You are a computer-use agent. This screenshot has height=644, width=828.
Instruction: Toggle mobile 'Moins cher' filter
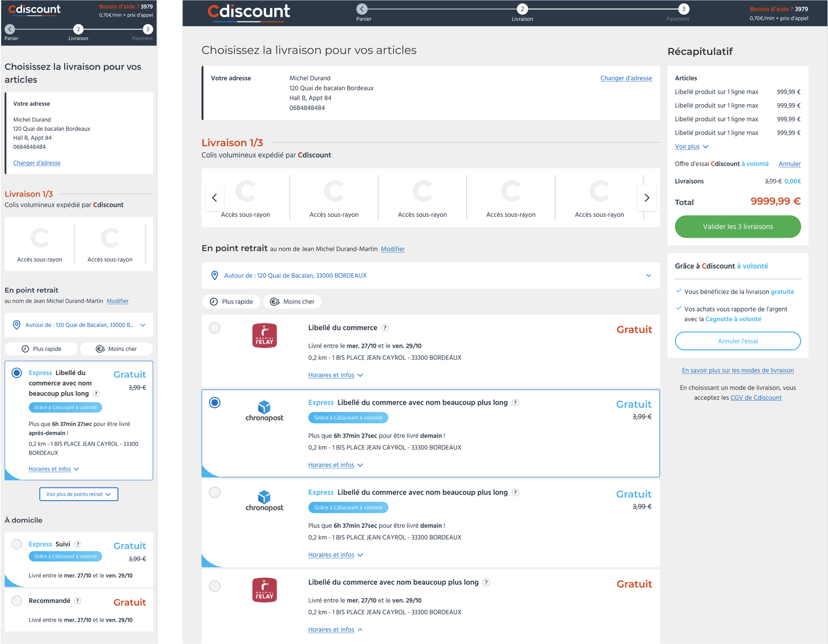click(116, 349)
